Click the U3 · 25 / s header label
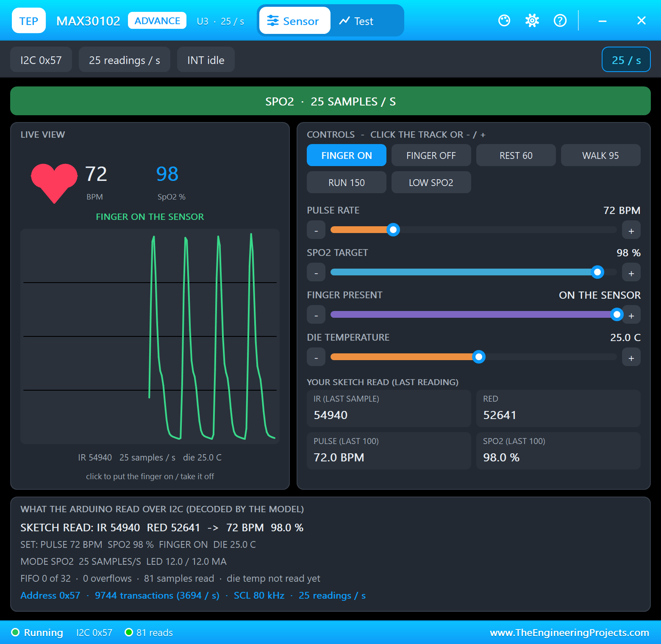 pyautogui.click(x=220, y=21)
